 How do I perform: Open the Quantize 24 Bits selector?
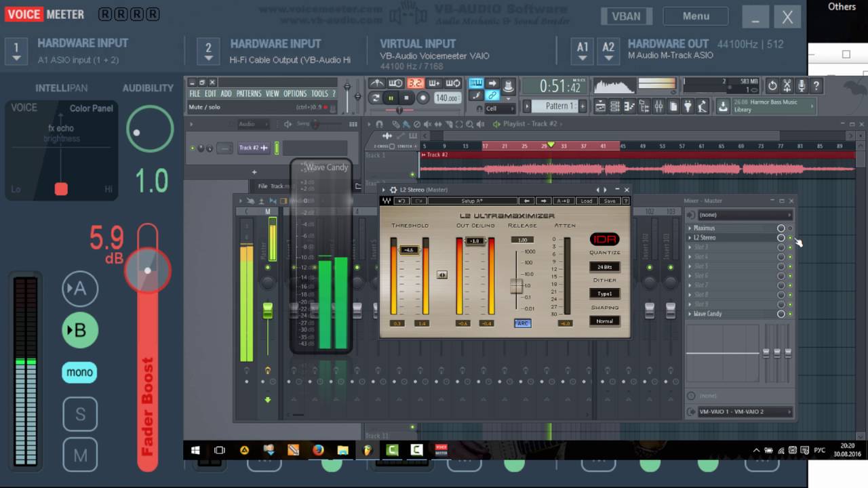click(x=604, y=267)
